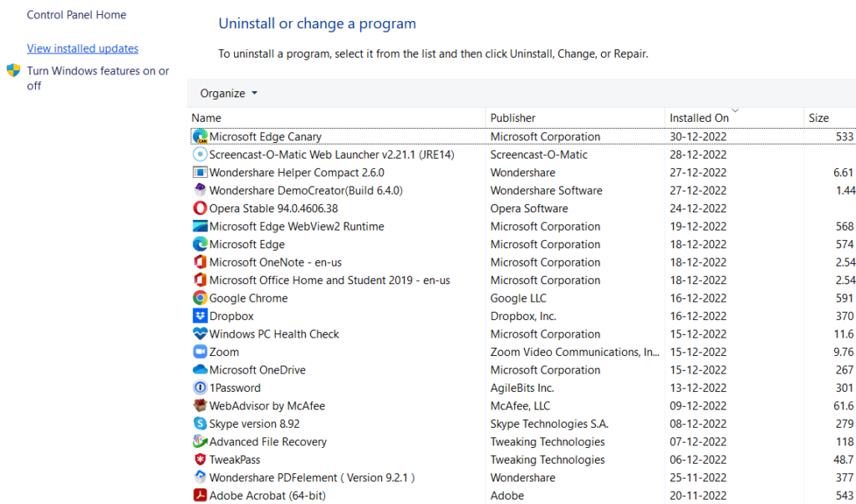Image resolution: width=856 pixels, height=504 pixels.
Task: Click the Wondershare Helper Compact icon
Action: (201, 172)
